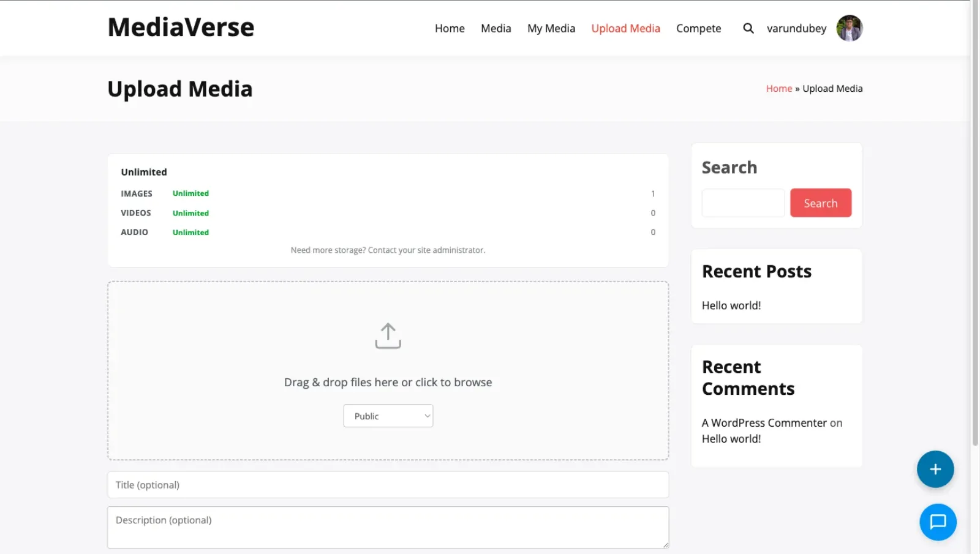Focus the sidebar search input field
The image size is (980, 554).
click(743, 203)
